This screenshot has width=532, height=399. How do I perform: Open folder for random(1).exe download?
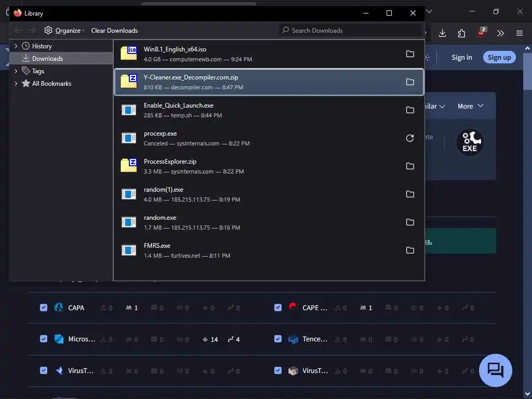(410, 194)
